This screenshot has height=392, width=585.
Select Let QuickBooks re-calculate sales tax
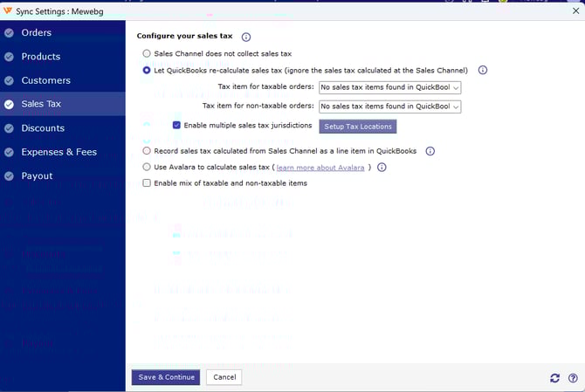147,70
